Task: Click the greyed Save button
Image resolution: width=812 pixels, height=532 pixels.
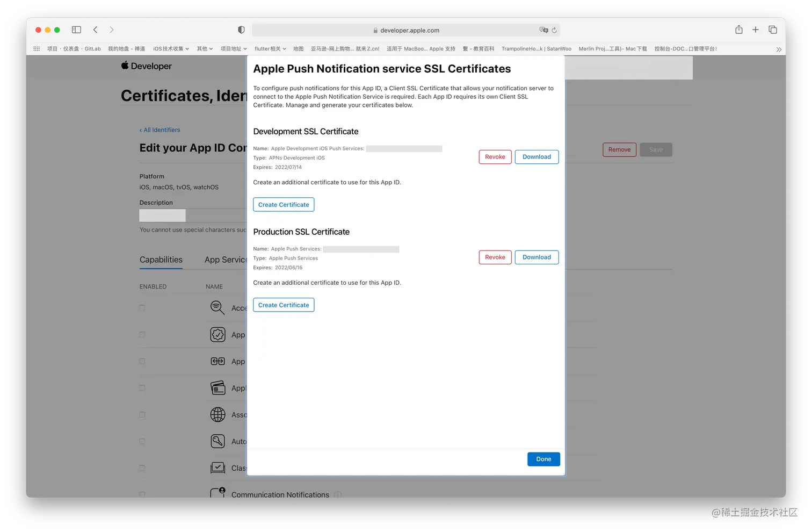Action: (x=656, y=149)
